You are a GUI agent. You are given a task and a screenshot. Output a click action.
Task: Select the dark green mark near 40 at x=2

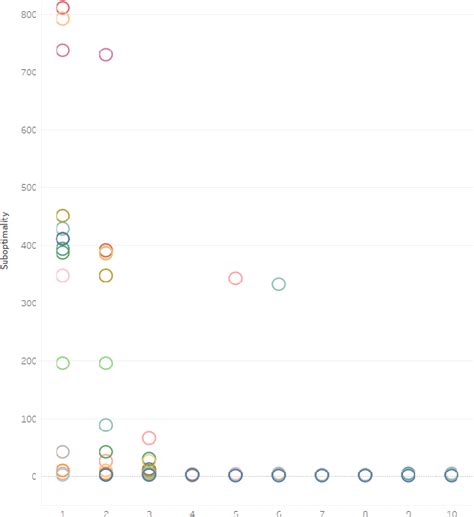pyautogui.click(x=106, y=452)
